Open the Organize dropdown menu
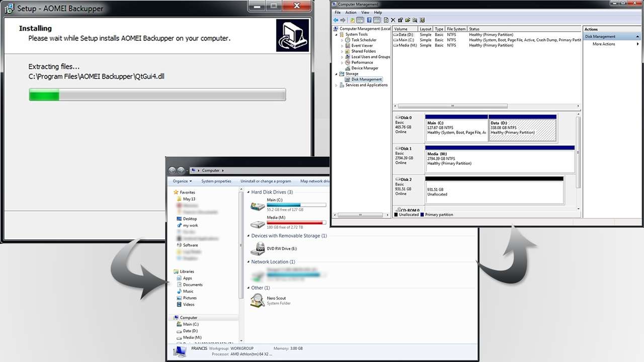 click(x=182, y=181)
